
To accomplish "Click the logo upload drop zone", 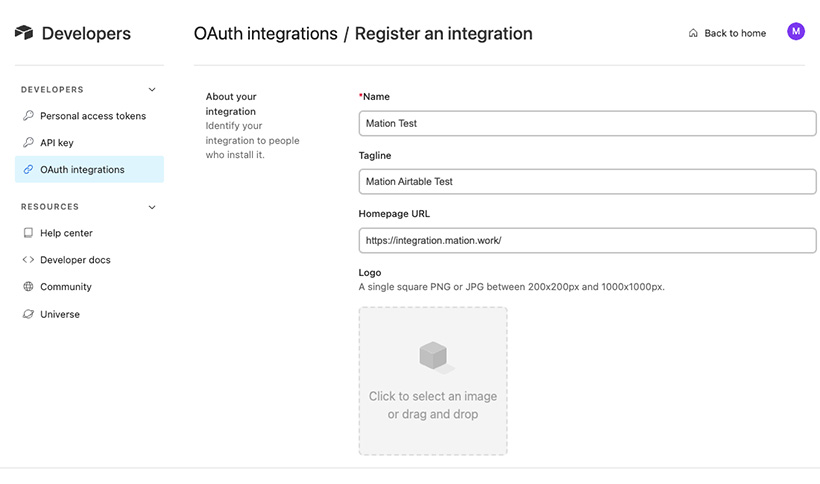I will (x=433, y=381).
